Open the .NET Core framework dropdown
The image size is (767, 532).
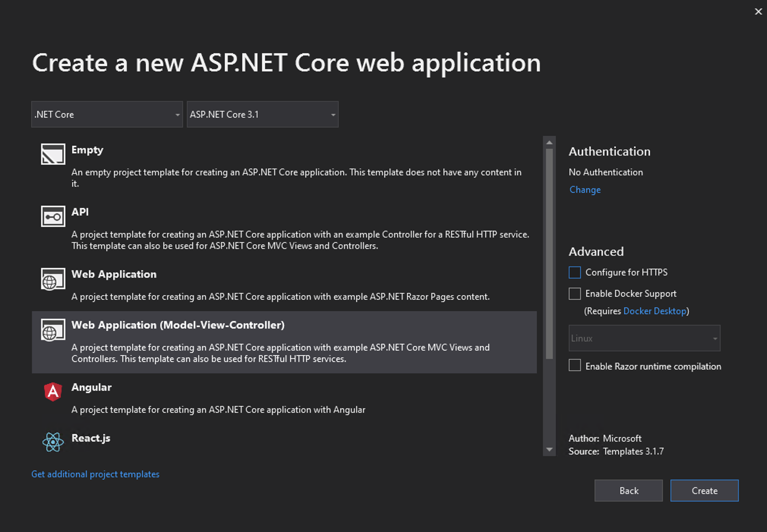[107, 114]
